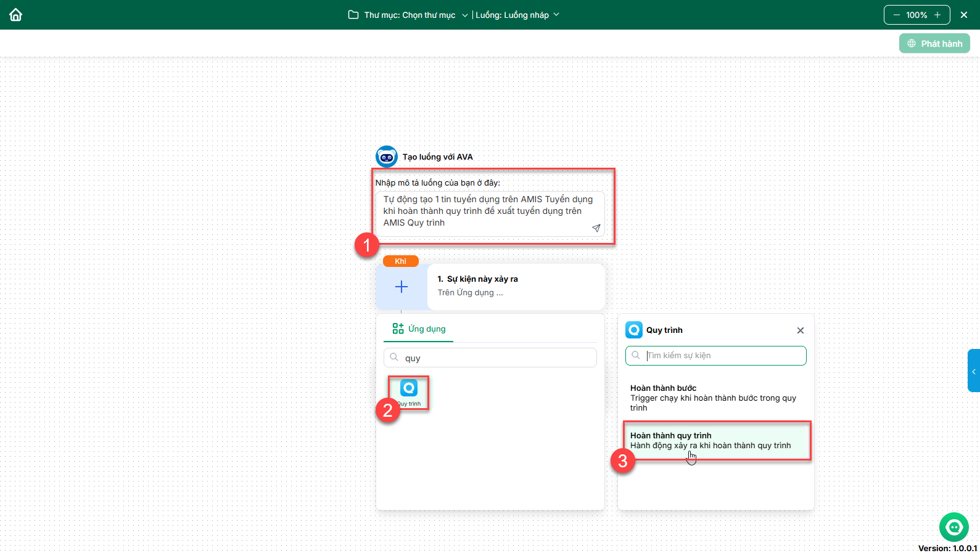Send the flow description with paper plane icon
The image size is (980, 553).
[x=596, y=228]
